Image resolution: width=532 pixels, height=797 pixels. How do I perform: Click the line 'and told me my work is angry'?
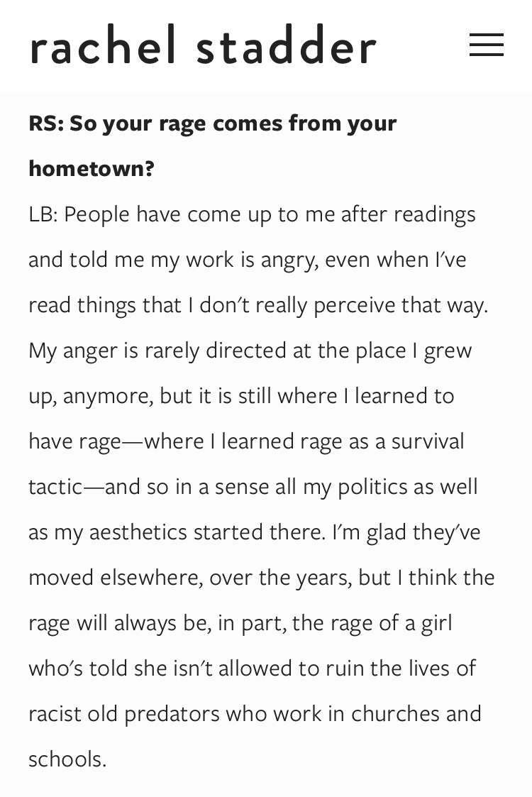247,260
